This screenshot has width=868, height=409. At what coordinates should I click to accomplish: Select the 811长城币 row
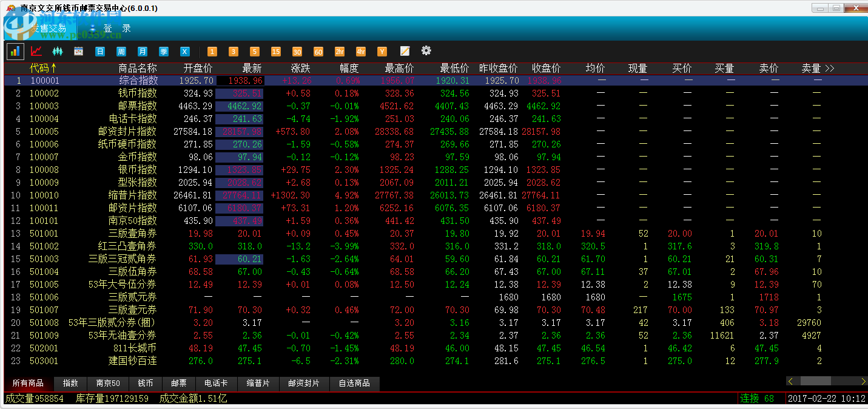click(x=436, y=348)
